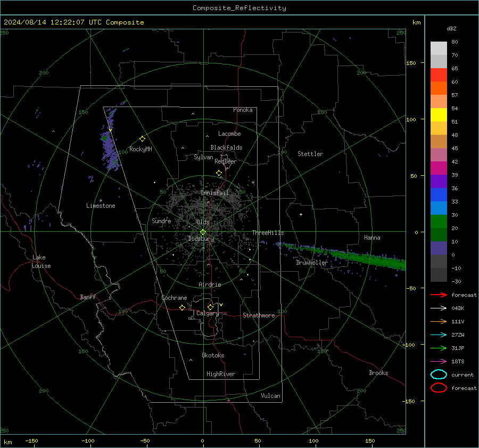Click the red forecast ellipse icon
479x448 pixels.
(x=439, y=388)
